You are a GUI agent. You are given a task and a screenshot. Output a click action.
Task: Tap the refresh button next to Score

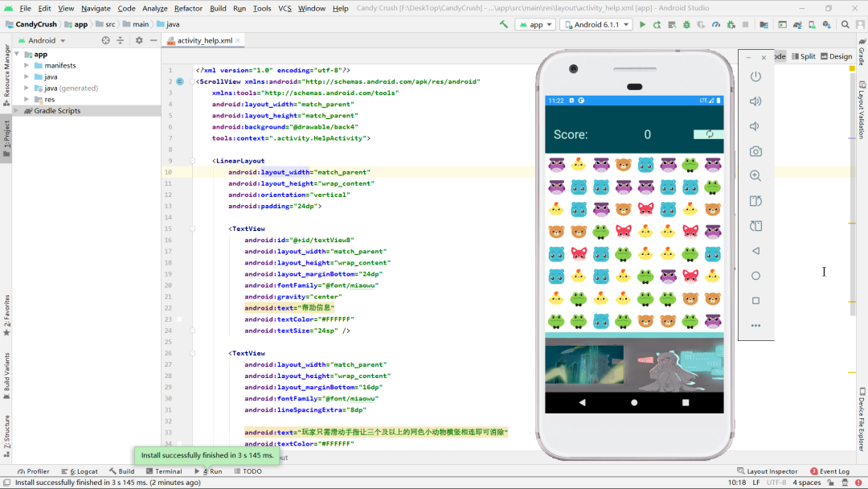pyautogui.click(x=709, y=134)
